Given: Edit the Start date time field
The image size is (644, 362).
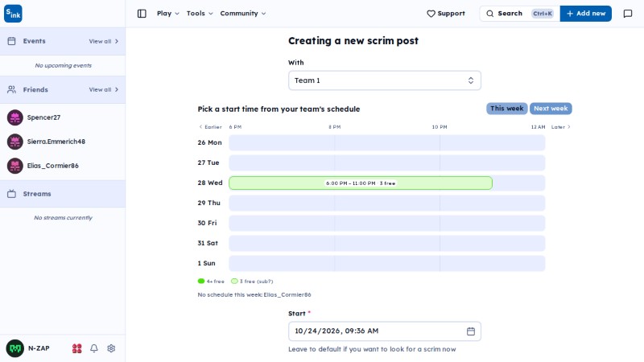Looking at the screenshot, I should tap(385, 331).
